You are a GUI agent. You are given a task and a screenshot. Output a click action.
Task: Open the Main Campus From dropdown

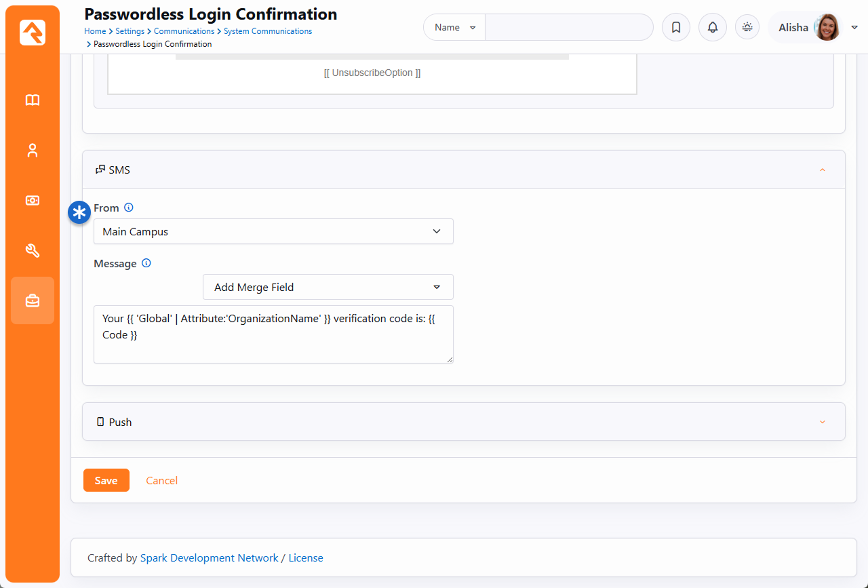click(x=273, y=232)
